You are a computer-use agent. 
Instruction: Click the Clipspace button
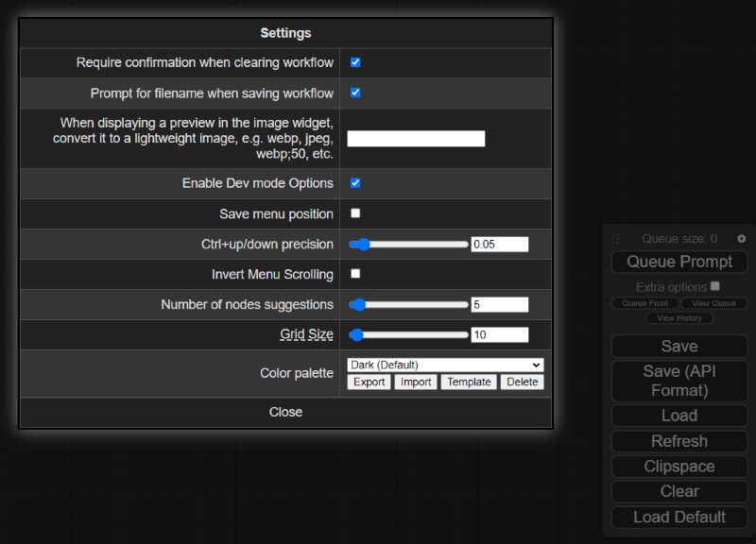coord(679,466)
